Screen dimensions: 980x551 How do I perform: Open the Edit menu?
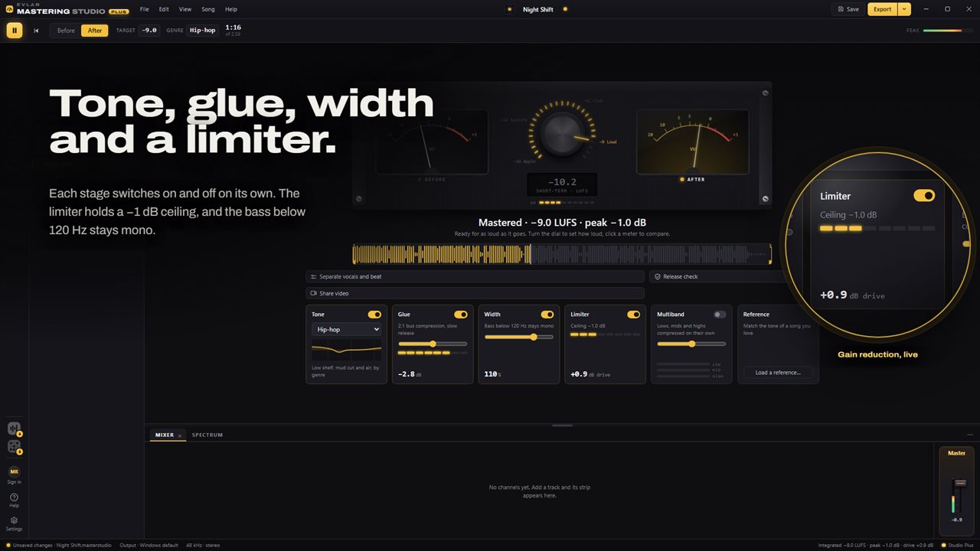coord(164,9)
